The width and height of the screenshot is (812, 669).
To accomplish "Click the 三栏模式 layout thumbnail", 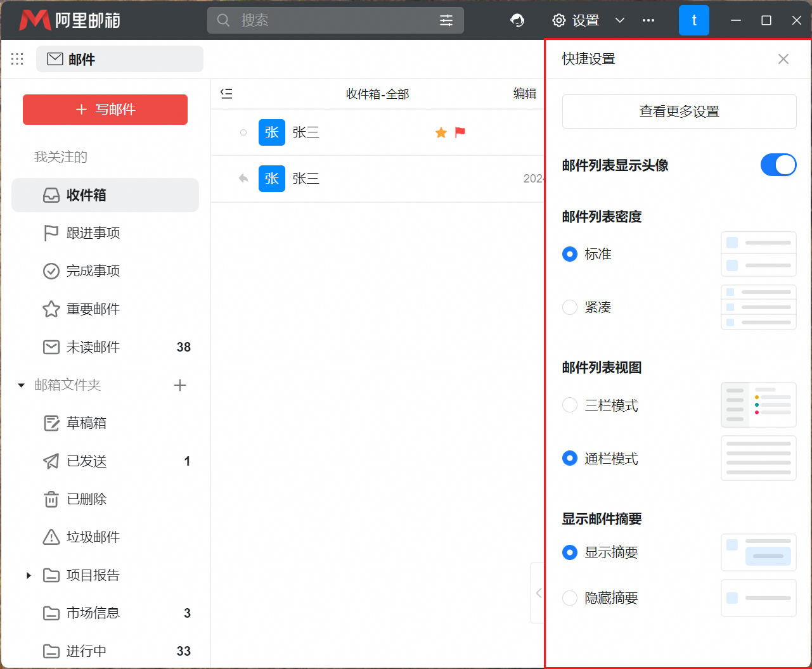I will pos(759,405).
